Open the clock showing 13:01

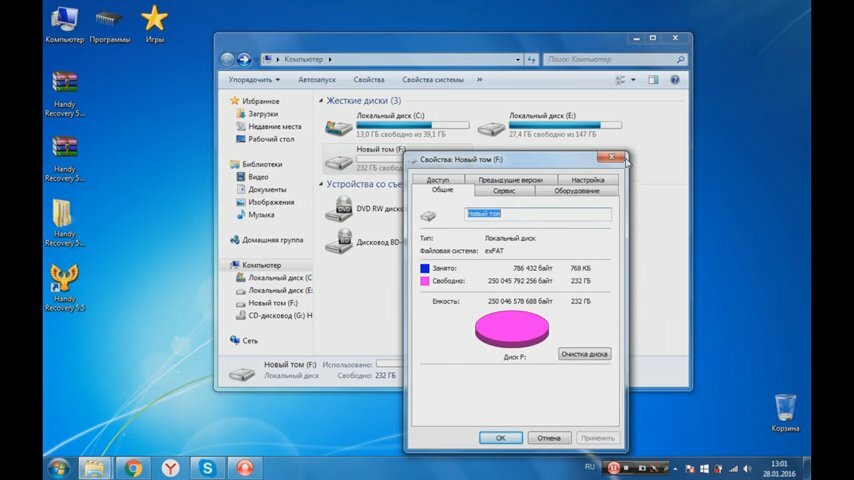[x=779, y=469]
